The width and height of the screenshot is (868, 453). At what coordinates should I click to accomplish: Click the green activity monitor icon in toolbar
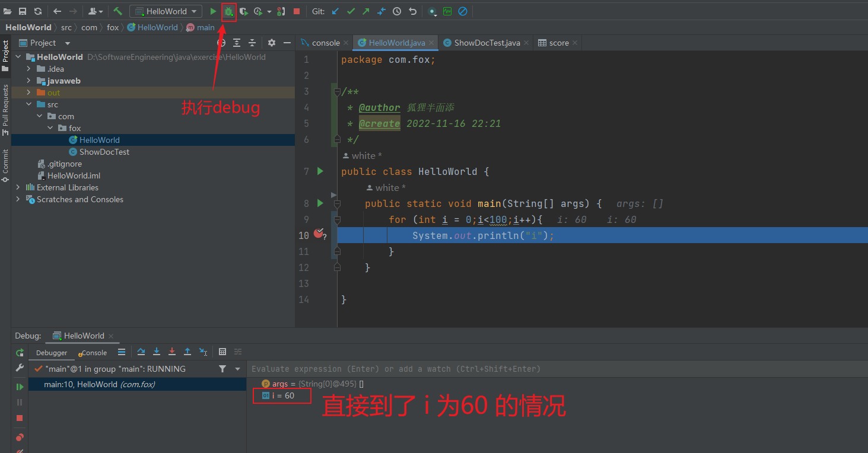click(x=447, y=11)
